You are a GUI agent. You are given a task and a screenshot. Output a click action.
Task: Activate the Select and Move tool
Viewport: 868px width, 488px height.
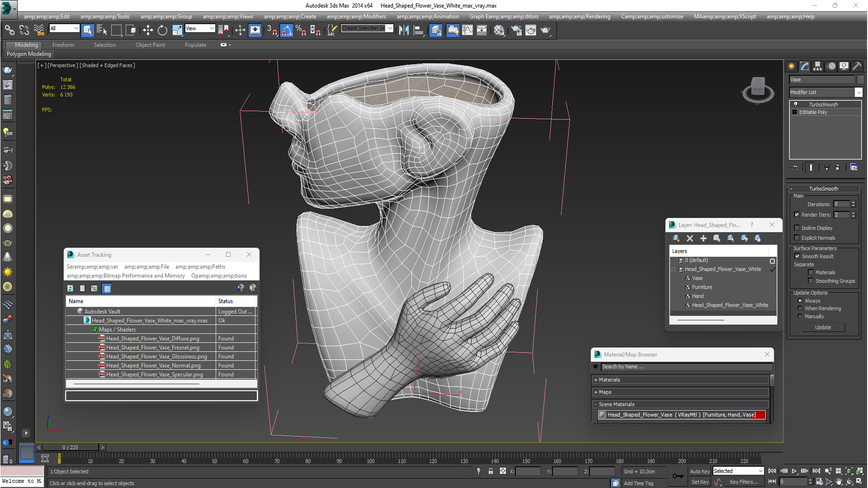pyautogui.click(x=148, y=30)
